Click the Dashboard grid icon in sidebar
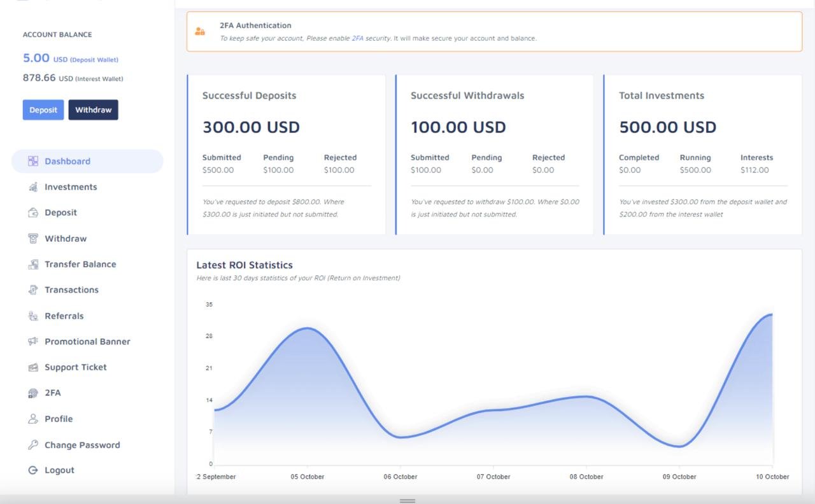The height and width of the screenshot is (504, 815). pyautogui.click(x=33, y=162)
